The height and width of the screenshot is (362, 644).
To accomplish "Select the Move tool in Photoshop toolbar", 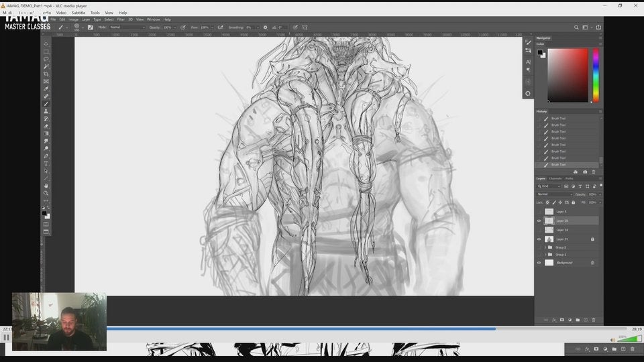I will pyautogui.click(x=46, y=44).
